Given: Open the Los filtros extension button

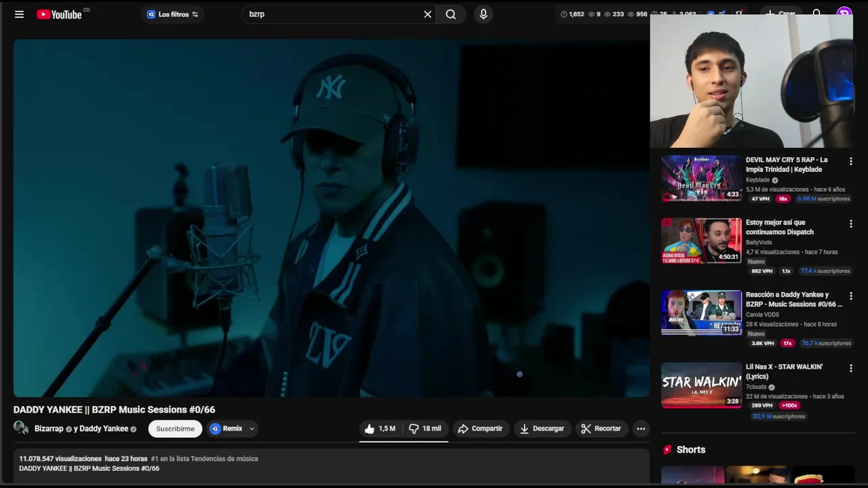Looking at the screenshot, I should pos(172,14).
